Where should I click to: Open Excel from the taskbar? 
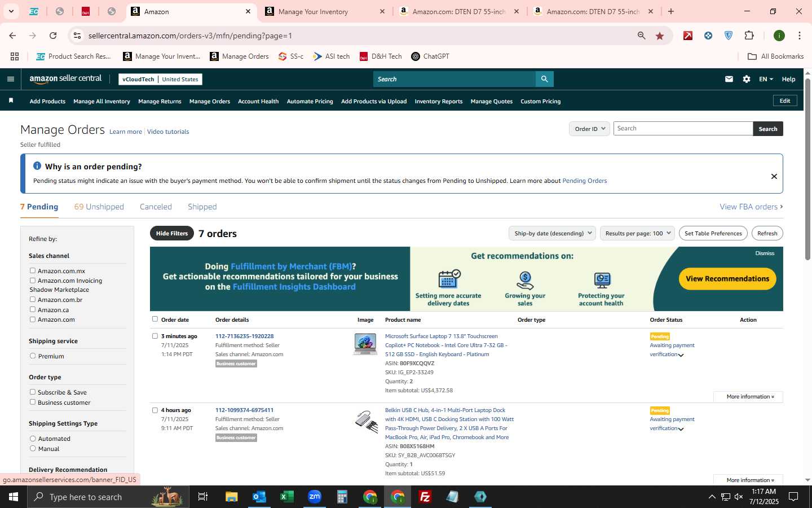[x=287, y=497]
